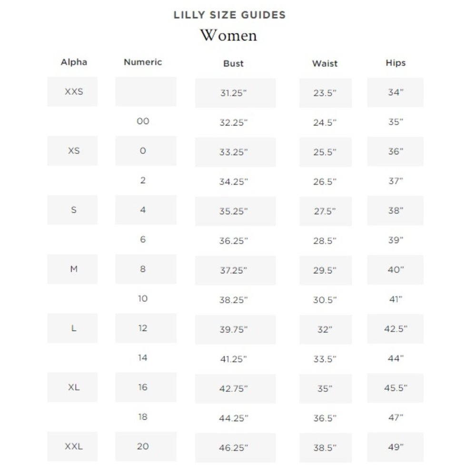This screenshot has height=476, width=476.
Task: Click the 42.5" hips measurement
Action: (x=395, y=329)
